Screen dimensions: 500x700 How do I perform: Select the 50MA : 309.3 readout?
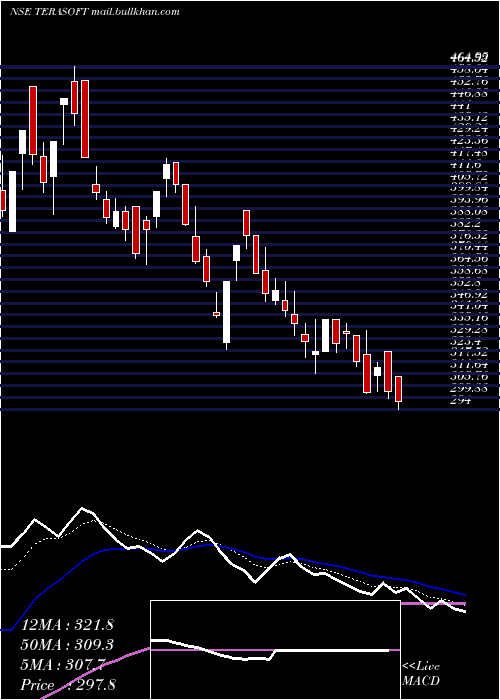coord(67,645)
